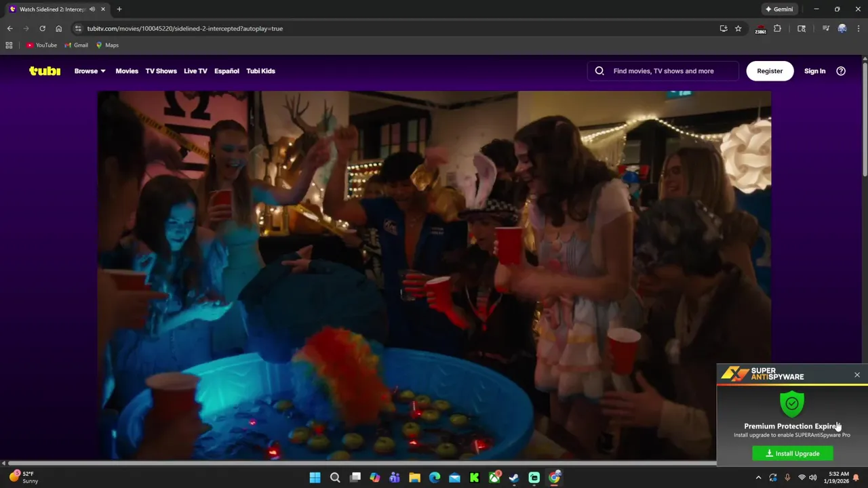Click the green shield protection icon
Image resolution: width=868 pixels, height=488 pixels.
click(791, 404)
